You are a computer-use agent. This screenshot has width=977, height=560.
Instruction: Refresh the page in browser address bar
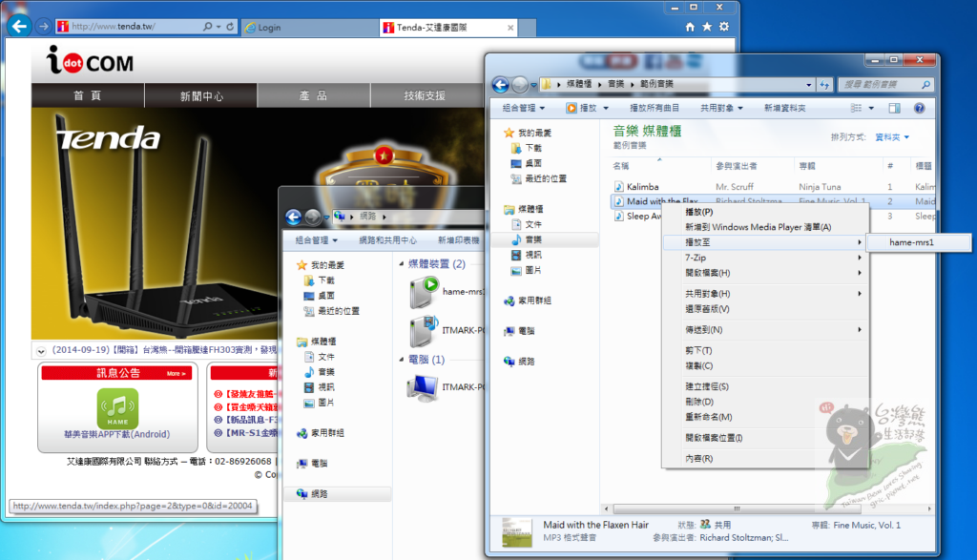point(230,27)
